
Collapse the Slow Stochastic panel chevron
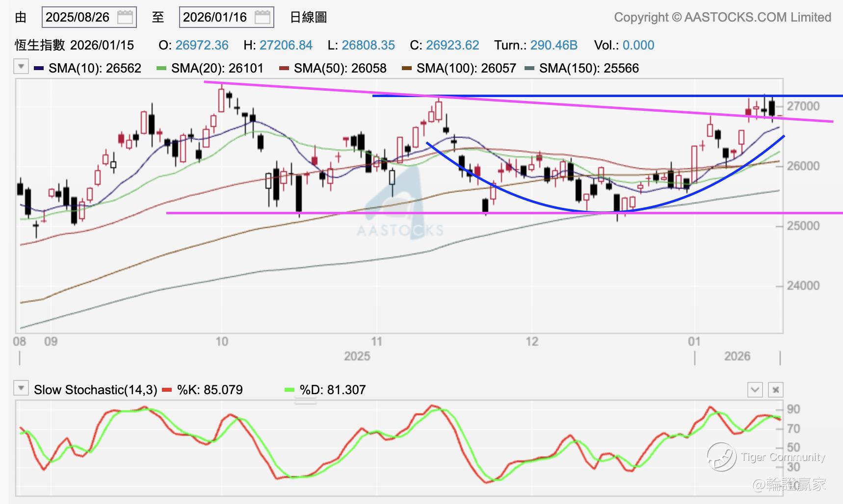(x=755, y=390)
